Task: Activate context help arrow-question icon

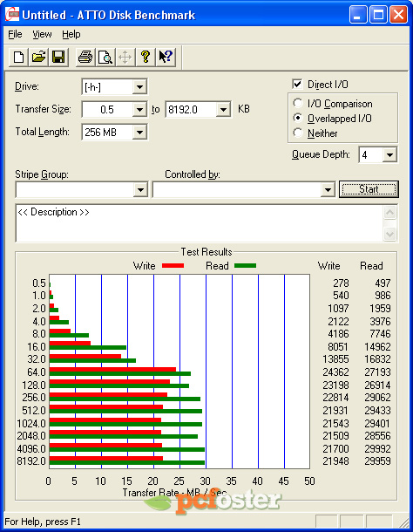Action: 166,57
